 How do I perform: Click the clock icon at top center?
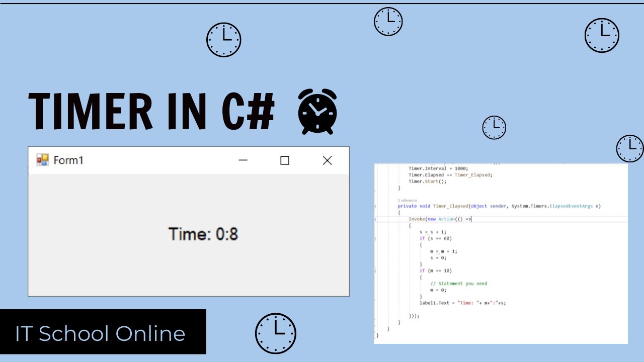coord(388,21)
